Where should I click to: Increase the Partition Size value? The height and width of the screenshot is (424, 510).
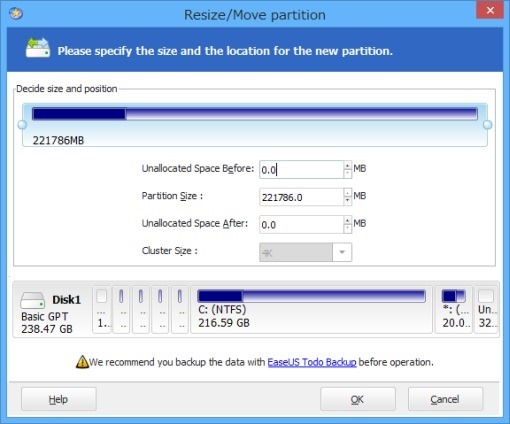click(348, 193)
